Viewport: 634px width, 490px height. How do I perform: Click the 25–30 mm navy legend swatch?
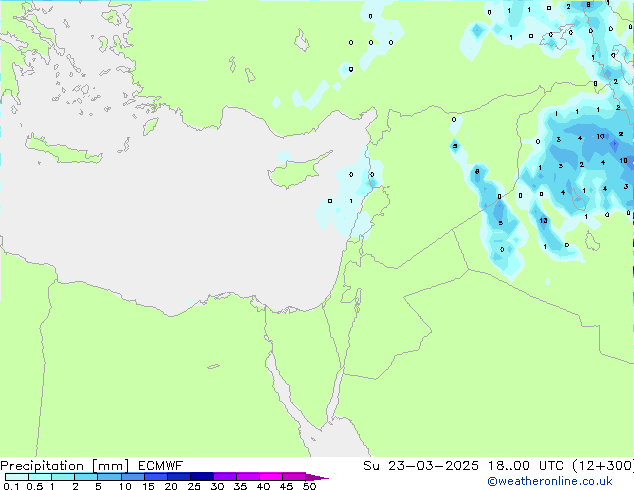pyautogui.click(x=201, y=477)
